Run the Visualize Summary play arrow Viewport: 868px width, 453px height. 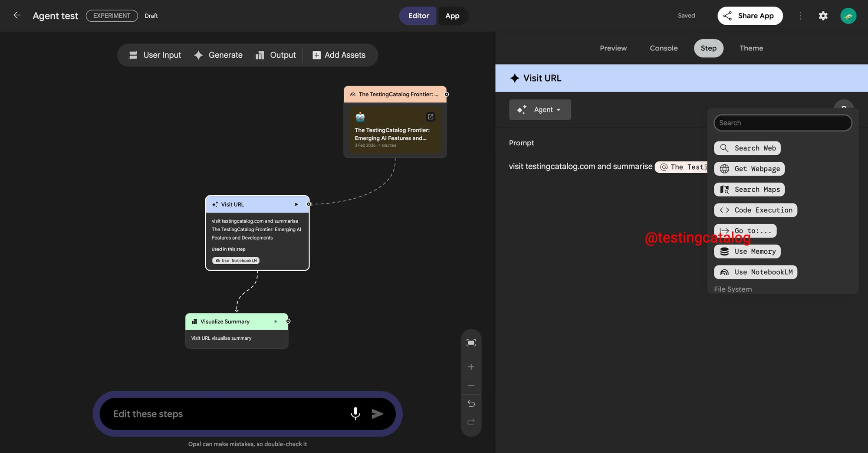(276, 322)
